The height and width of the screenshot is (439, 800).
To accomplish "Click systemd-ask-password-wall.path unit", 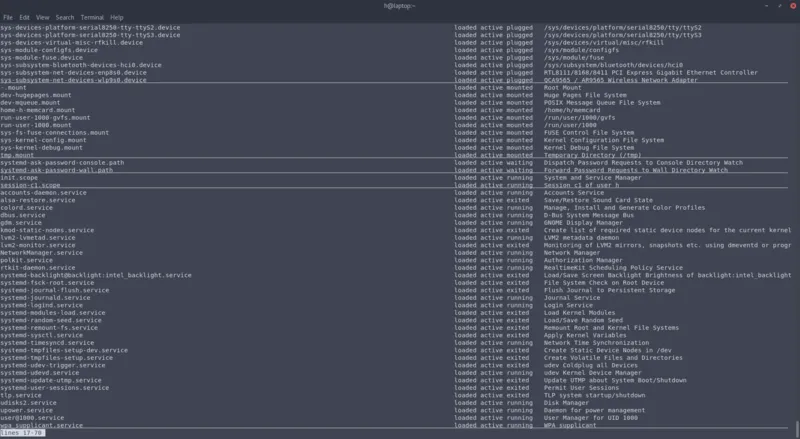I will click(57, 170).
